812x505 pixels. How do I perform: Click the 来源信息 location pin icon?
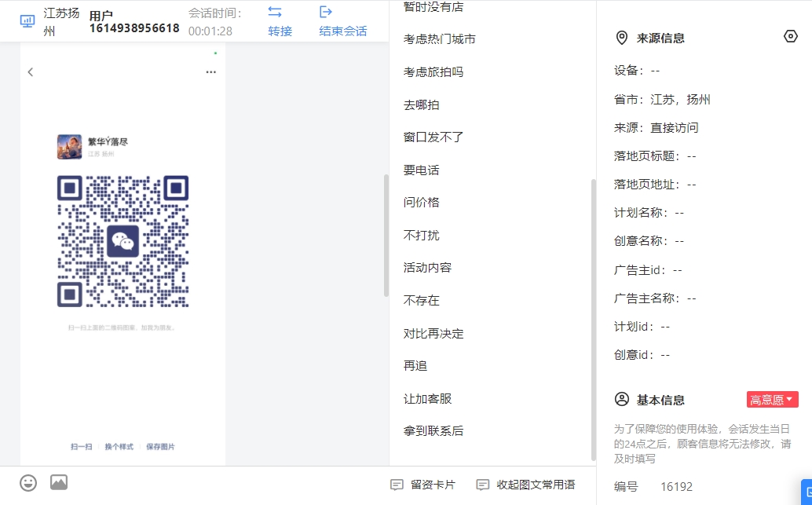tap(621, 38)
